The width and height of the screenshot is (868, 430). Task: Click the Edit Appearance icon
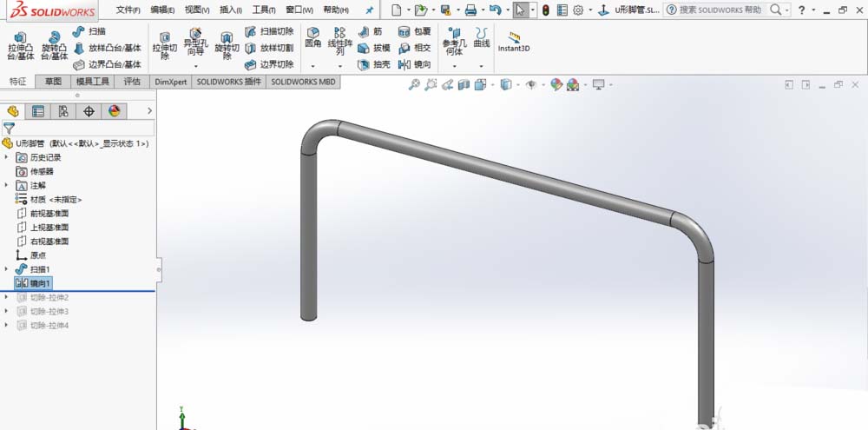tap(556, 85)
